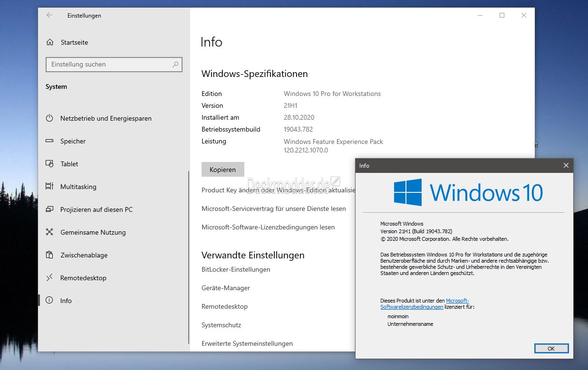588x370 pixels.
Task: Open the Multitasking settings page
Action: coord(78,187)
